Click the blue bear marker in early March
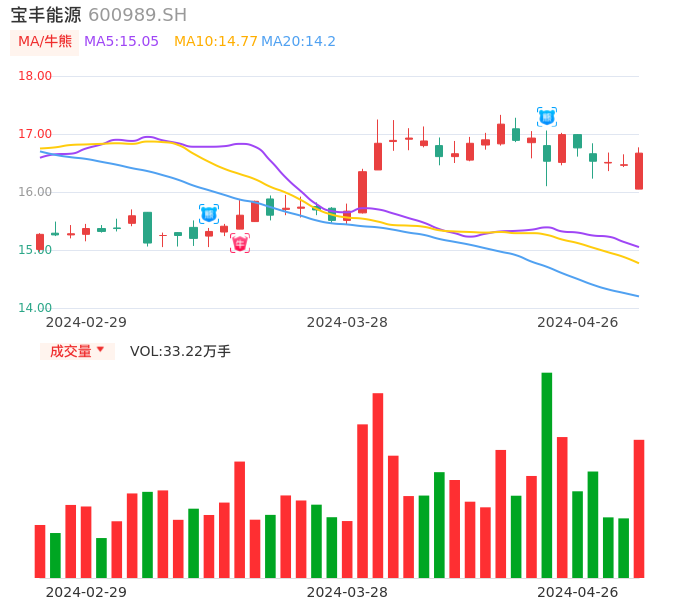 (x=209, y=214)
